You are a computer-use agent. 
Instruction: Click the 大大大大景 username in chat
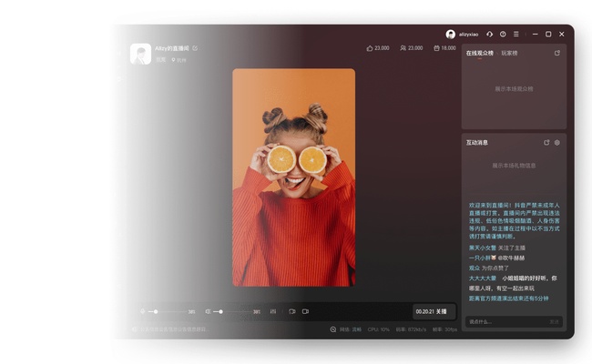pos(483,278)
